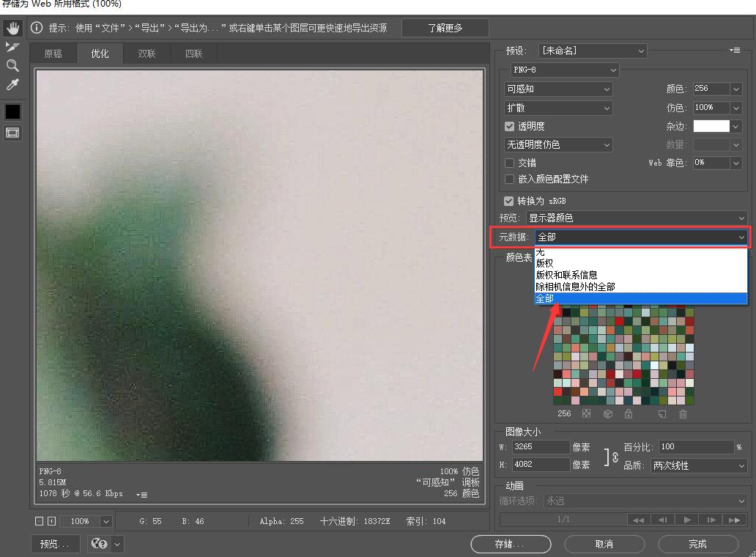The height and width of the screenshot is (557, 756).
Task: Toggle slices visibility icon
Action: pyautogui.click(x=12, y=133)
